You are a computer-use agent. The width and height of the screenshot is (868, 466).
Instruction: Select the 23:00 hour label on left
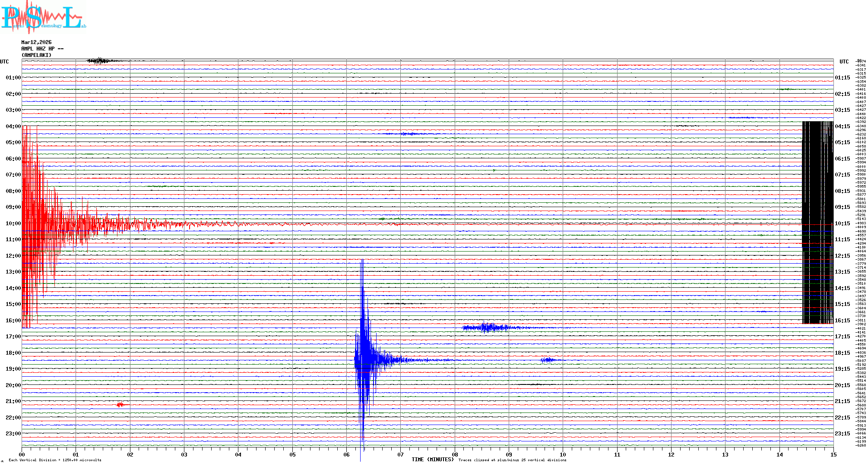pos(13,434)
